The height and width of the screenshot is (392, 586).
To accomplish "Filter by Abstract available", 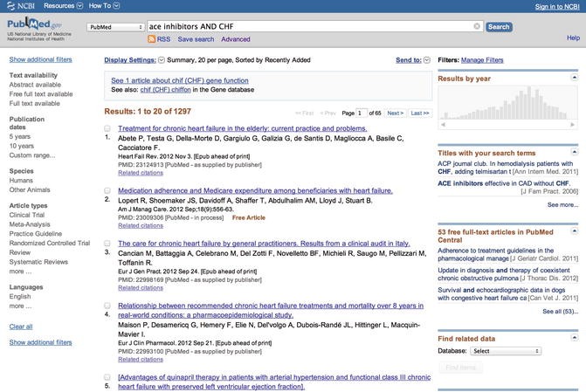I will tap(35, 85).
